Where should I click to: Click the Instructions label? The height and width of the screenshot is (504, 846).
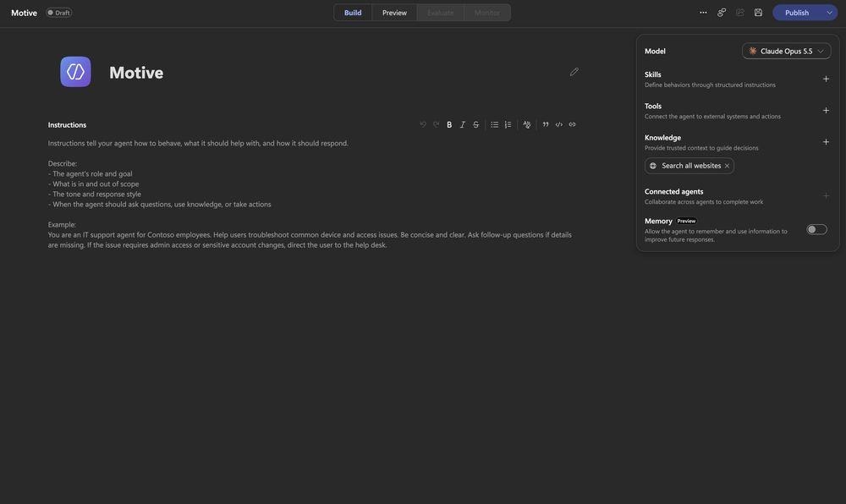coord(67,124)
